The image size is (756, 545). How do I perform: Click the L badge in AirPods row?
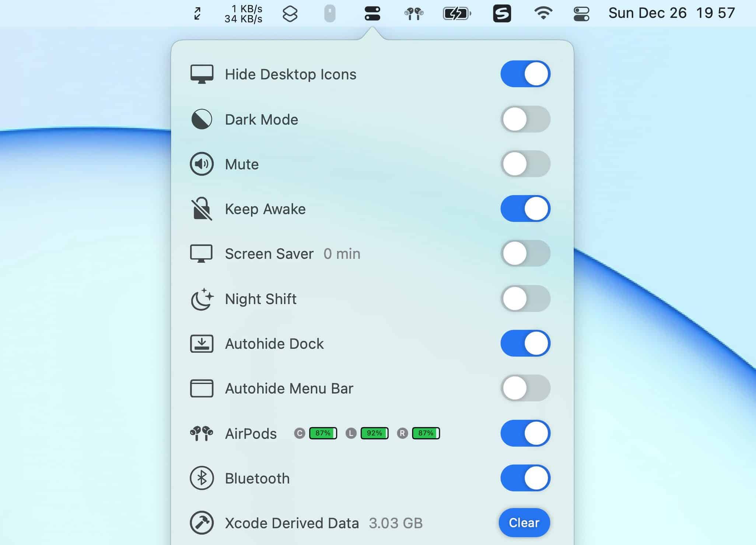(351, 433)
